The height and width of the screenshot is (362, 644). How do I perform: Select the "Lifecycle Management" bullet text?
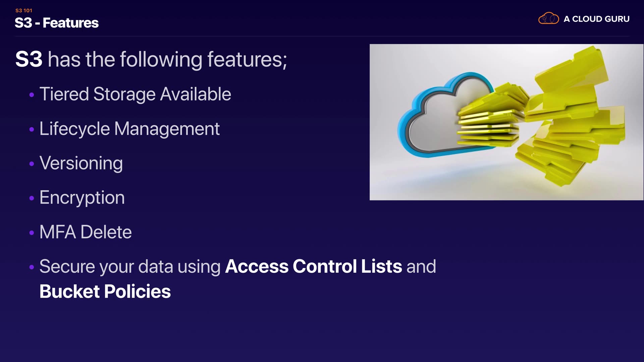point(129,129)
